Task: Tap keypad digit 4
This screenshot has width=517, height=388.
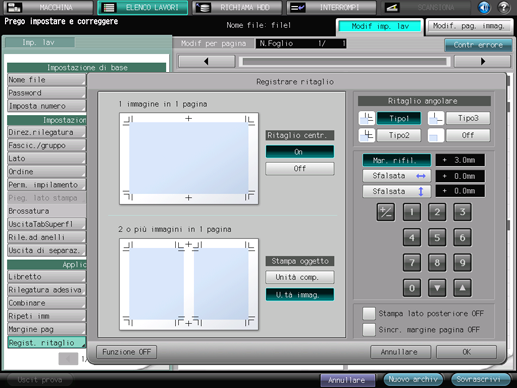Action: point(412,237)
